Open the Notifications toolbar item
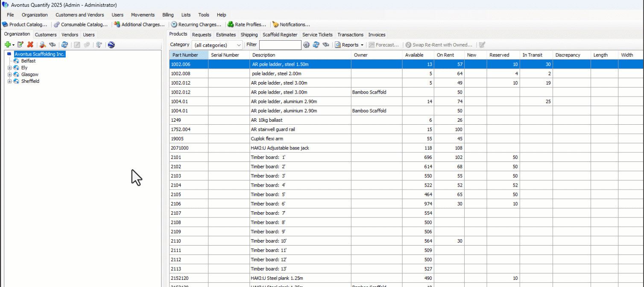 pyautogui.click(x=291, y=25)
